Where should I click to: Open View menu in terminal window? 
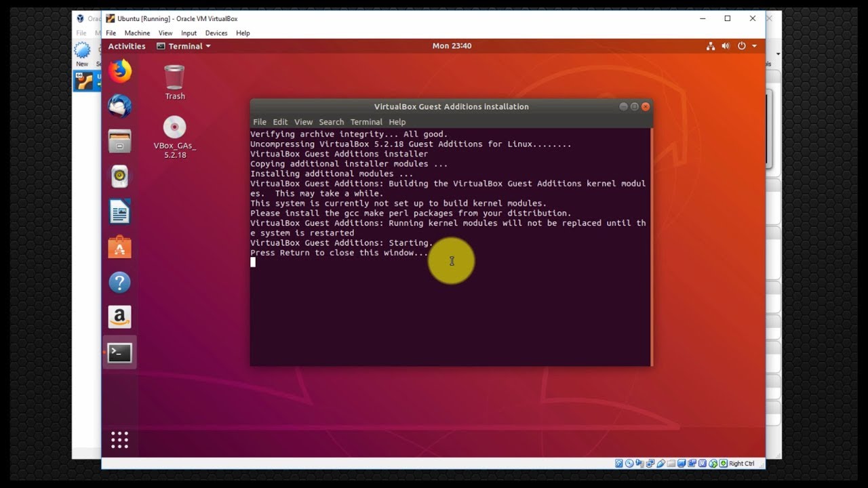(303, 122)
